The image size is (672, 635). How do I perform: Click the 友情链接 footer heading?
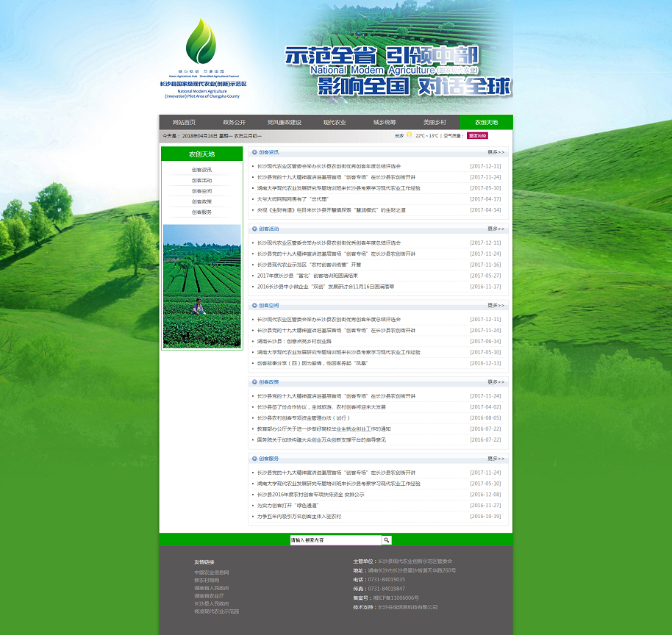point(204,562)
